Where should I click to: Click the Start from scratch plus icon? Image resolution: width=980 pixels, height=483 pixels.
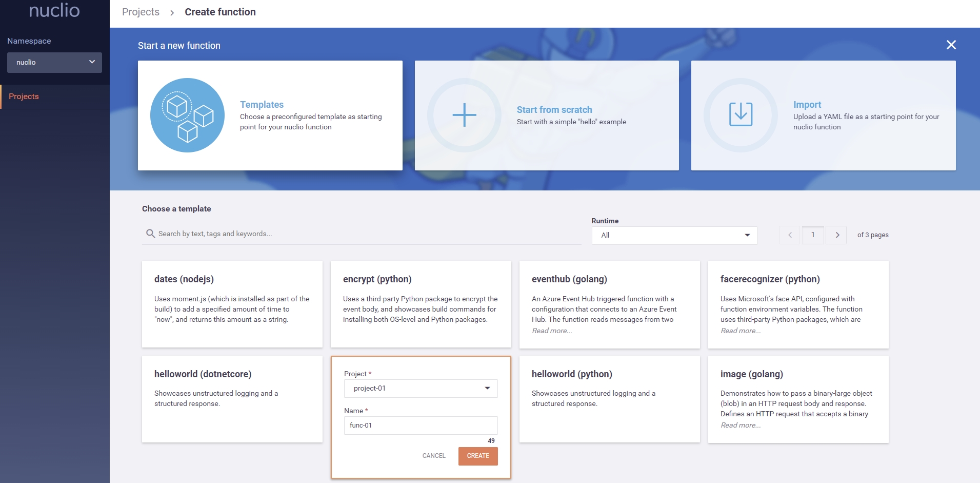464,115
